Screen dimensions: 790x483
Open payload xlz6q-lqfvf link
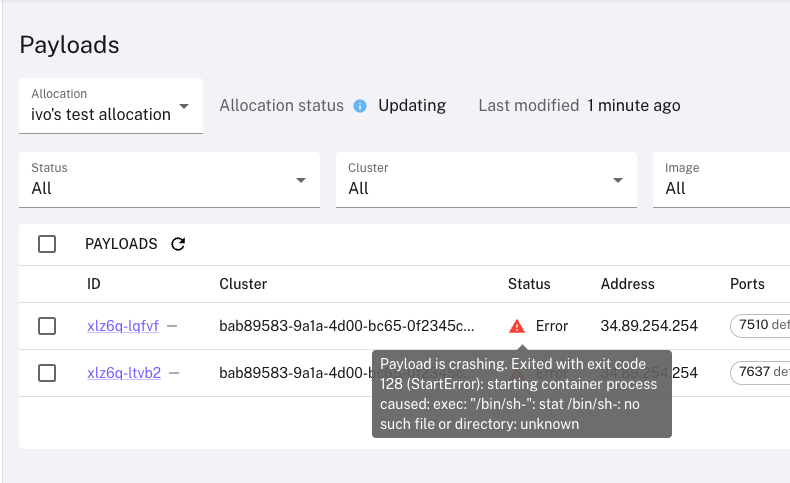[x=123, y=326]
